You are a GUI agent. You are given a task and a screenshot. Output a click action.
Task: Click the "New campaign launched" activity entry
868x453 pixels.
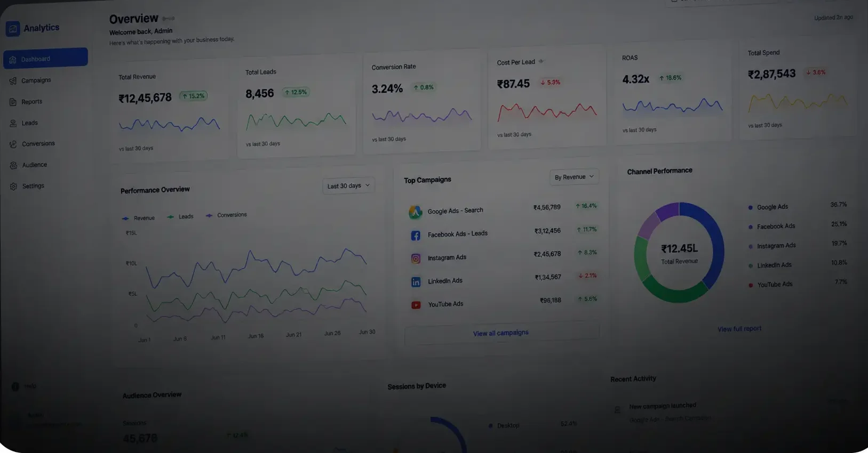pyautogui.click(x=663, y=406)
